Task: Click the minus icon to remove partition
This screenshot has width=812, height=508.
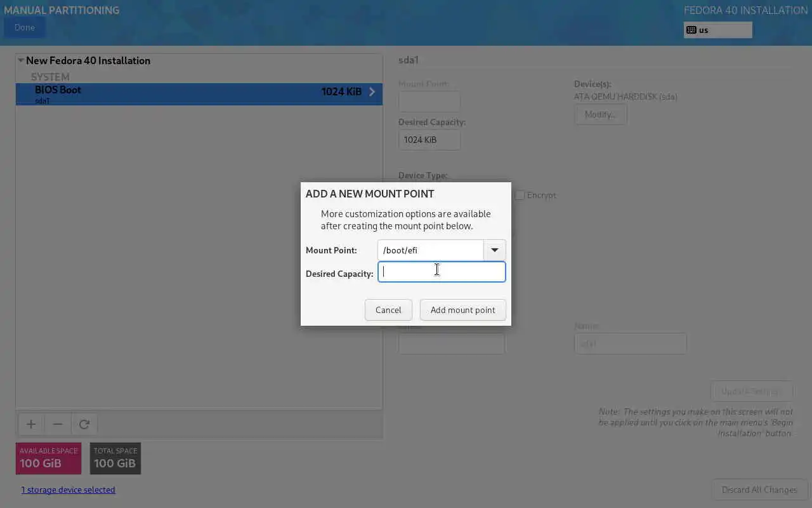Action: pos(57,424)
